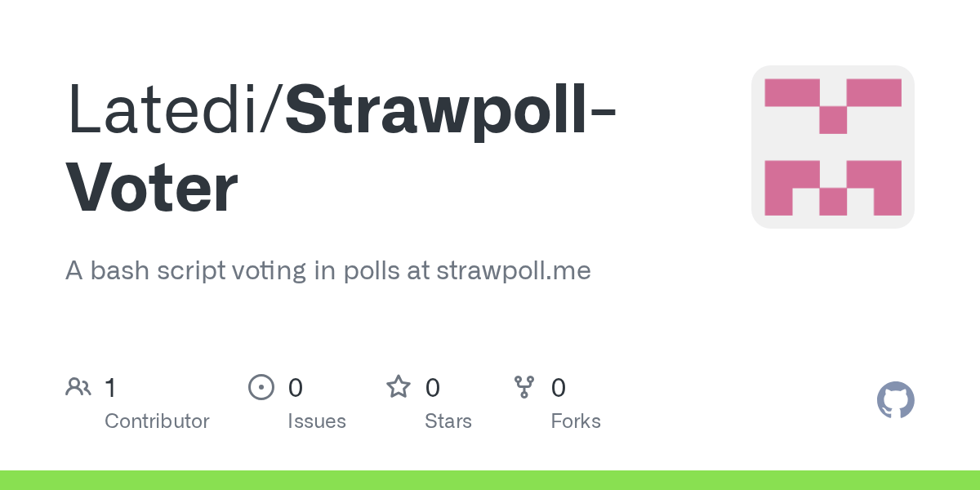Click the Stars star icon
Image resolution: width=980 pixels, height=490 pixels.
tap(398, 387)
